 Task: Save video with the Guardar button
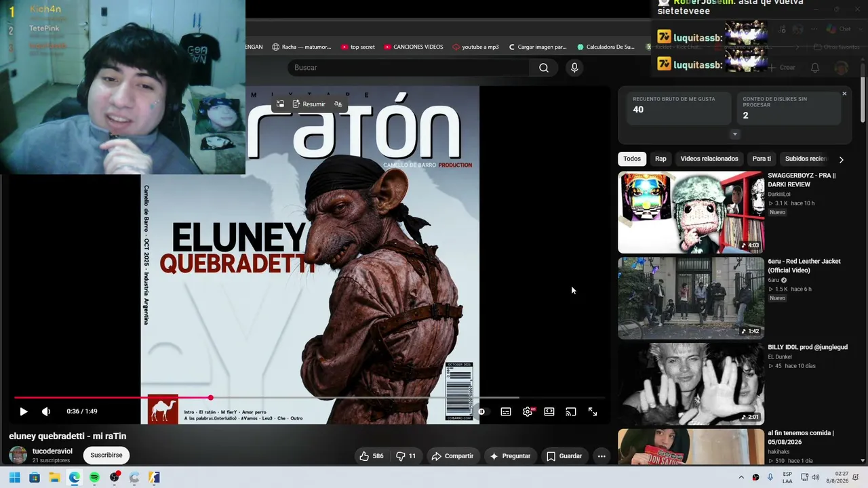564,456
